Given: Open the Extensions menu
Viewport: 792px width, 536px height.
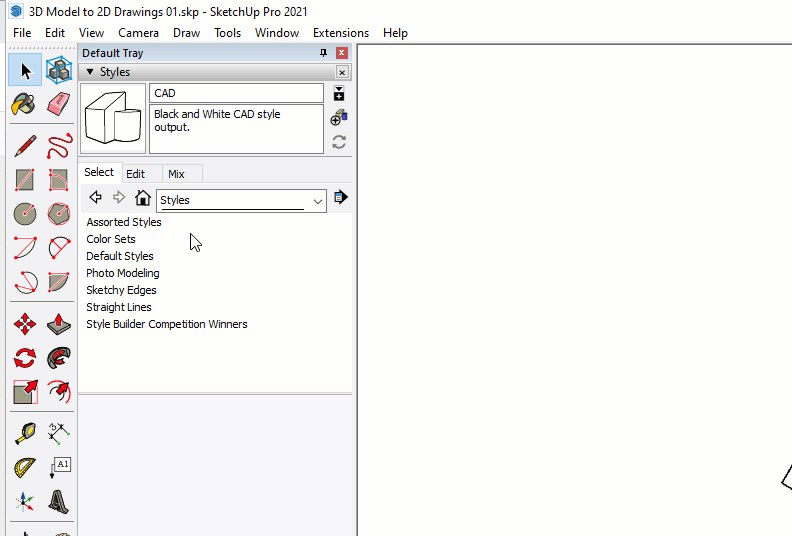Looking at the screenshot, I should point(341,33).
